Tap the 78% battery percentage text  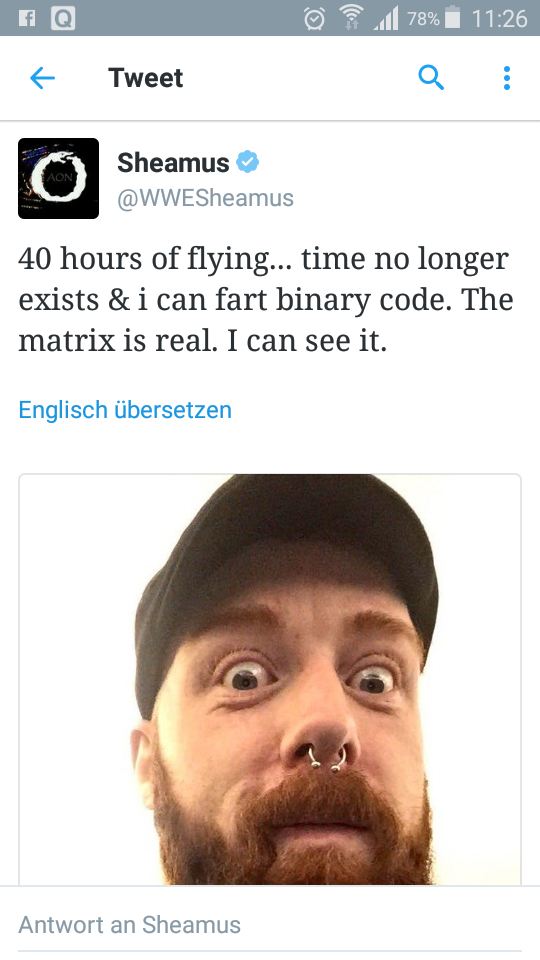(x=424, y=20)
